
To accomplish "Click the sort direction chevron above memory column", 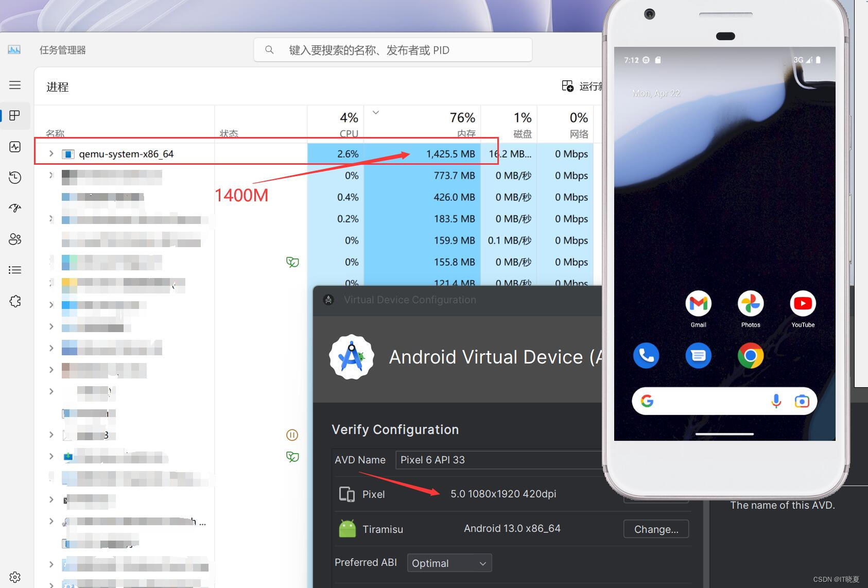I will coord(376,112).
